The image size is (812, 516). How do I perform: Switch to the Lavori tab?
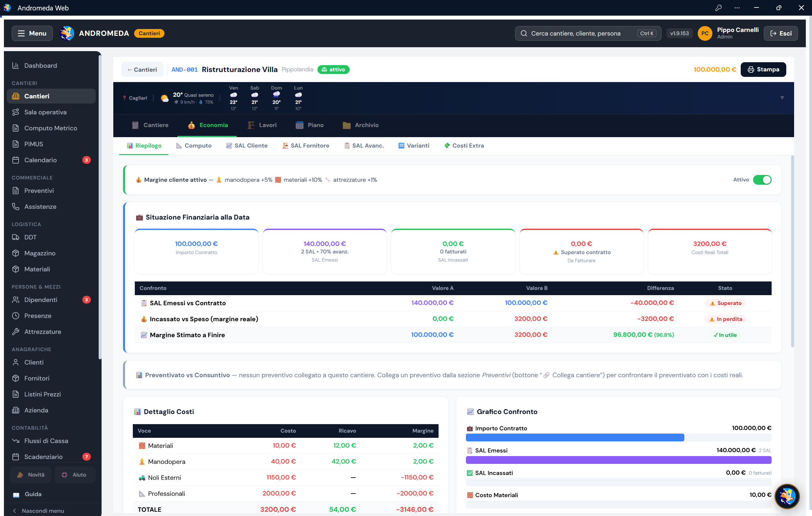click(x=262, y=125)
